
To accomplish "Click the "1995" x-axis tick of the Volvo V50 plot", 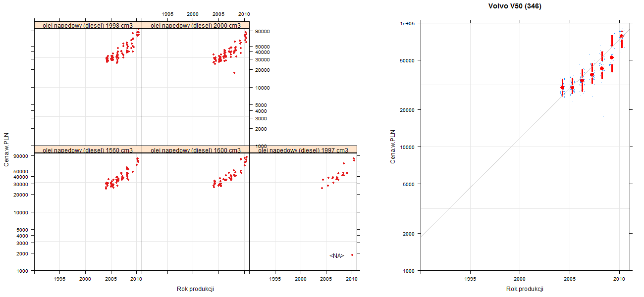I will [470, 280].
